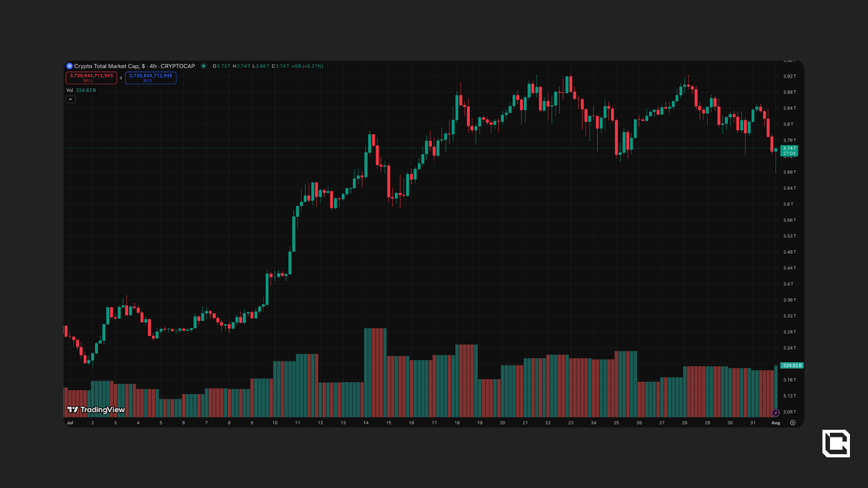
Task: Click the blue BUY price button
Action: tap(151, 78)
